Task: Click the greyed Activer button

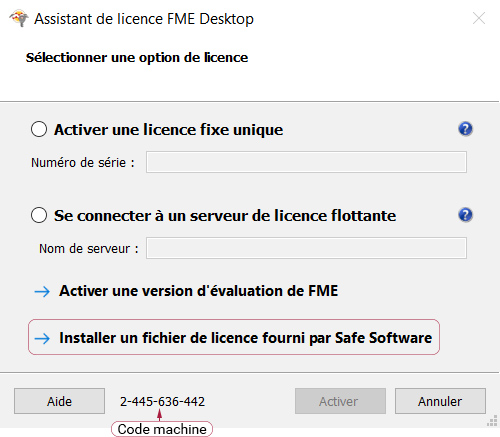Action: click(340, 401)
